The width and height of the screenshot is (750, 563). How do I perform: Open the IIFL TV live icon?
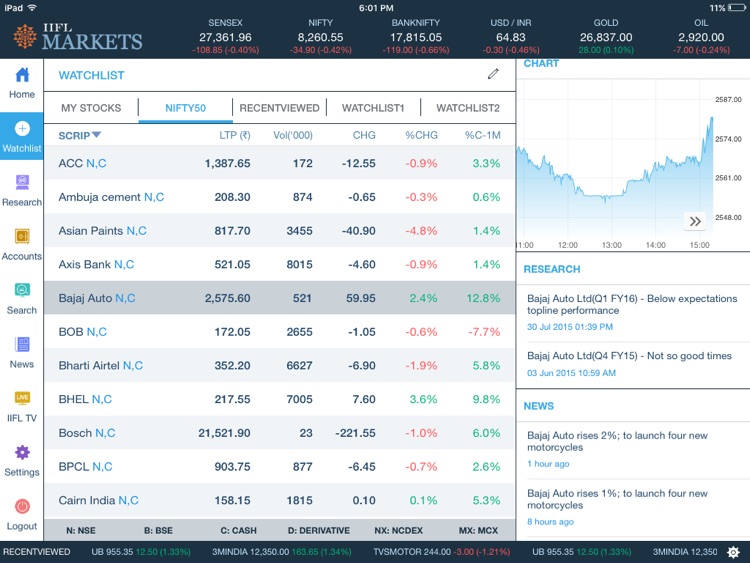22,397
